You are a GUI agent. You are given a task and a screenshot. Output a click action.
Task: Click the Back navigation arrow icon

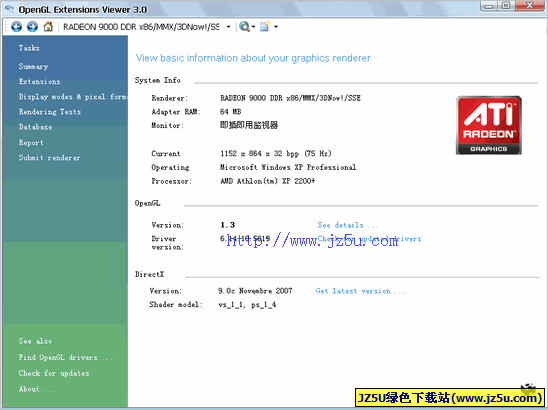click(x=16, y=27)
